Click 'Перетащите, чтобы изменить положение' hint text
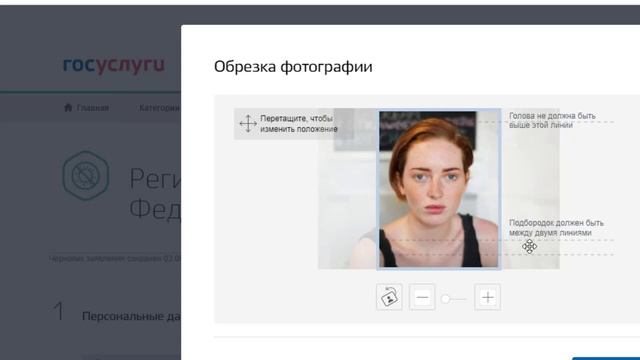 [x=299, y=124]
